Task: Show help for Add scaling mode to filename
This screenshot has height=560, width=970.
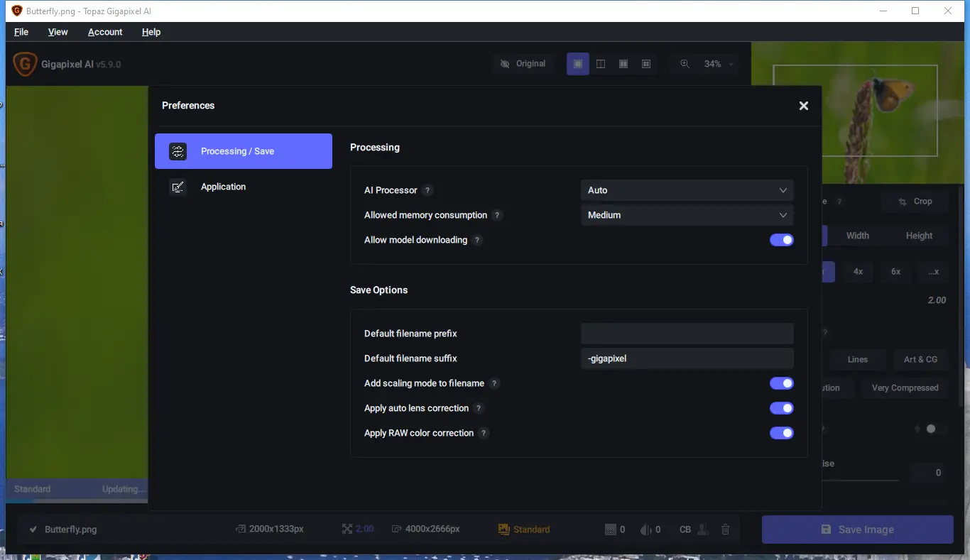Action: click(494, 383)
